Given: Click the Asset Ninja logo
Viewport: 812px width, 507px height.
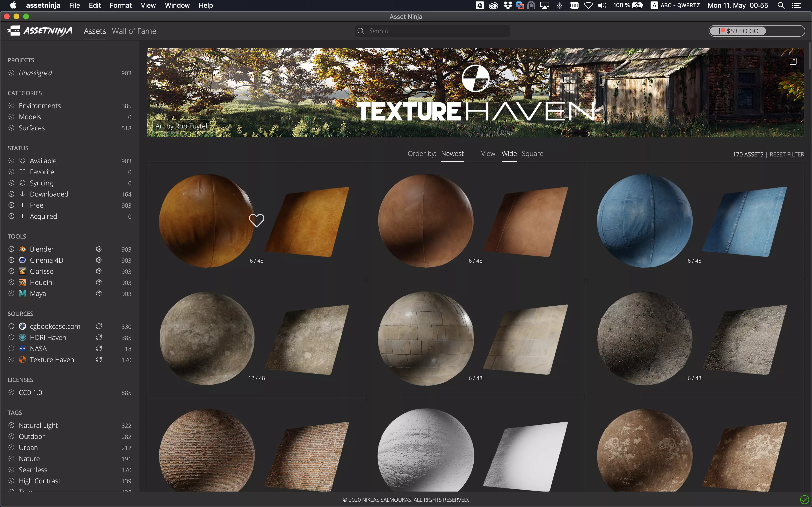Looking at the screenshot, I should (40, 31).
